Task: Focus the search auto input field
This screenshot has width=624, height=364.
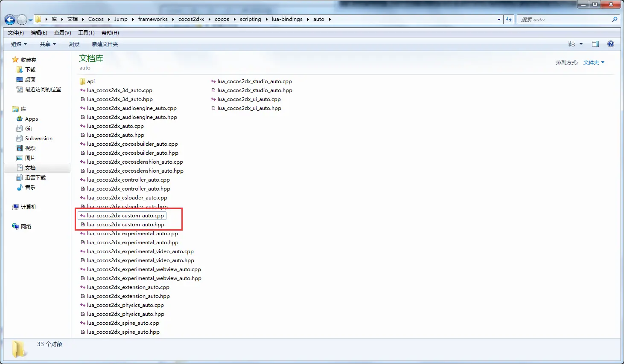Action: (x=564, y=19)
